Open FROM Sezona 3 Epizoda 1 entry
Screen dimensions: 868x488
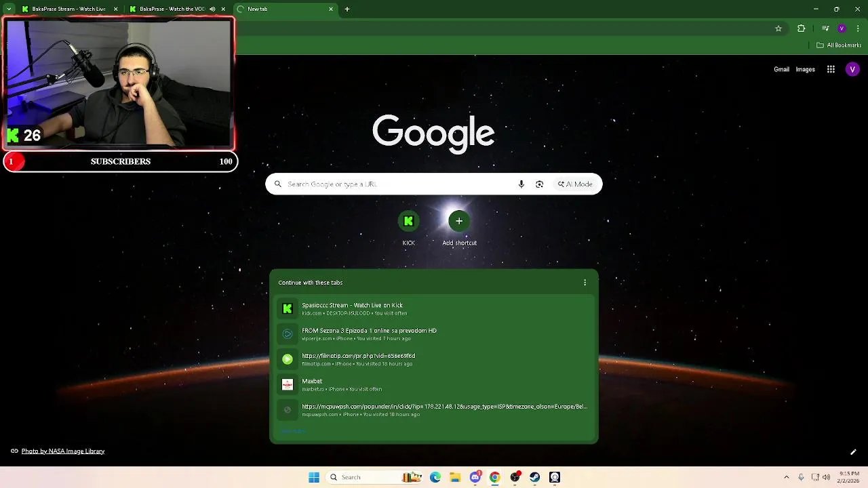point(434,334)
